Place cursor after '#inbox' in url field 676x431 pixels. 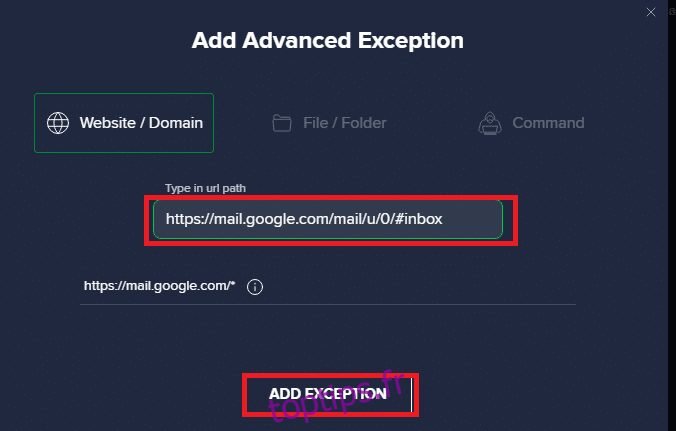[x=444, y=219]
